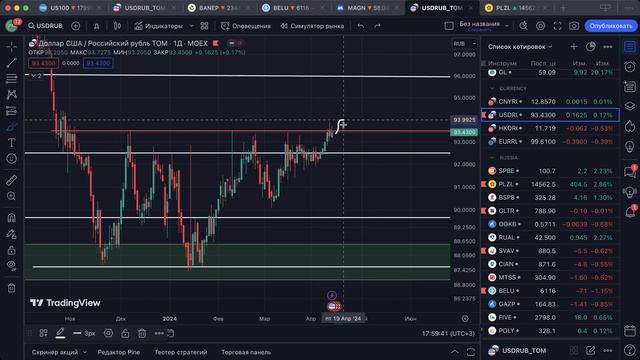640x360 pixels.
Task: Take a chart snapshot with camera icon
Action: point(574,26)
